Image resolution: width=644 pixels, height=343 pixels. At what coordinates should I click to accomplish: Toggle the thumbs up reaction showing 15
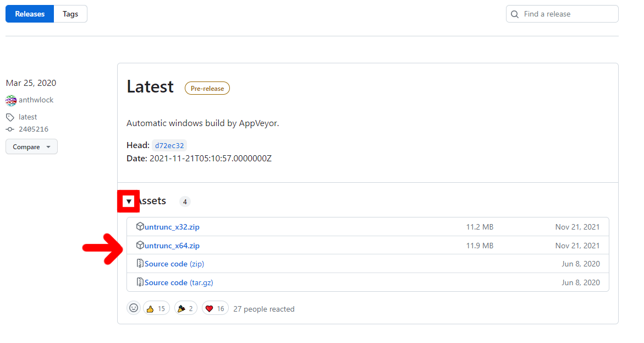156,308
